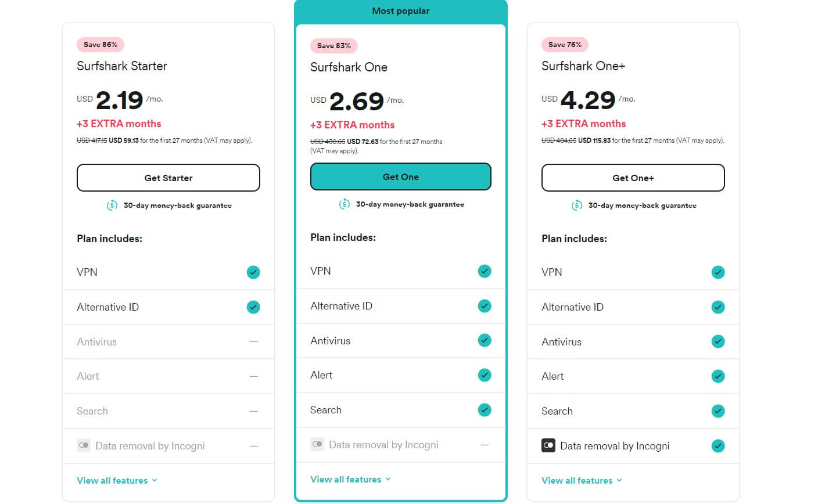Click the Most popular banner tab
The image size is (818, 504).
pyautogui.click(x=401, y=11)
